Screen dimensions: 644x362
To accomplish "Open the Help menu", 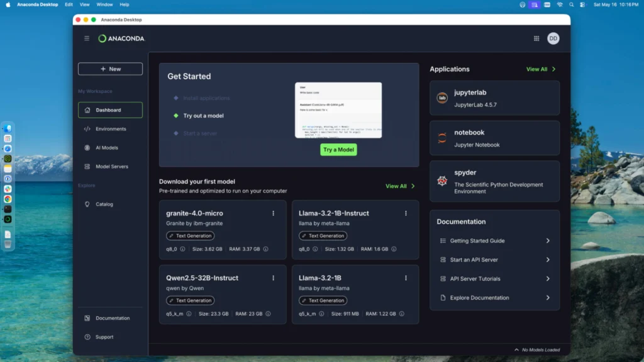I will click(125, 4).
